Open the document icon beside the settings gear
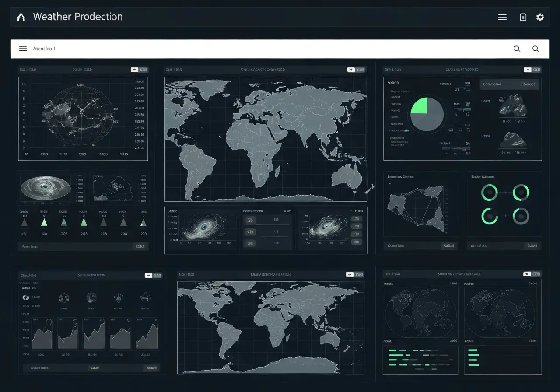Image resolution: width=560 pixels, height=392 pixels. (523, 17)
